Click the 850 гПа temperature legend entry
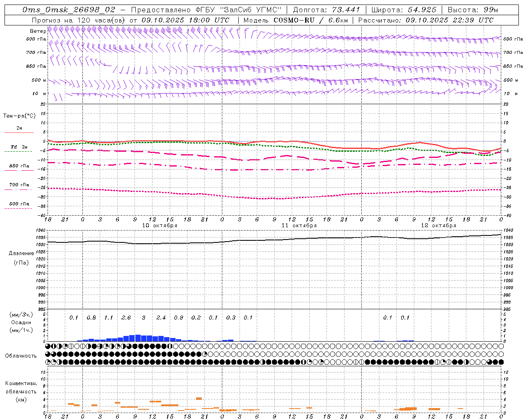 point(19,166)
